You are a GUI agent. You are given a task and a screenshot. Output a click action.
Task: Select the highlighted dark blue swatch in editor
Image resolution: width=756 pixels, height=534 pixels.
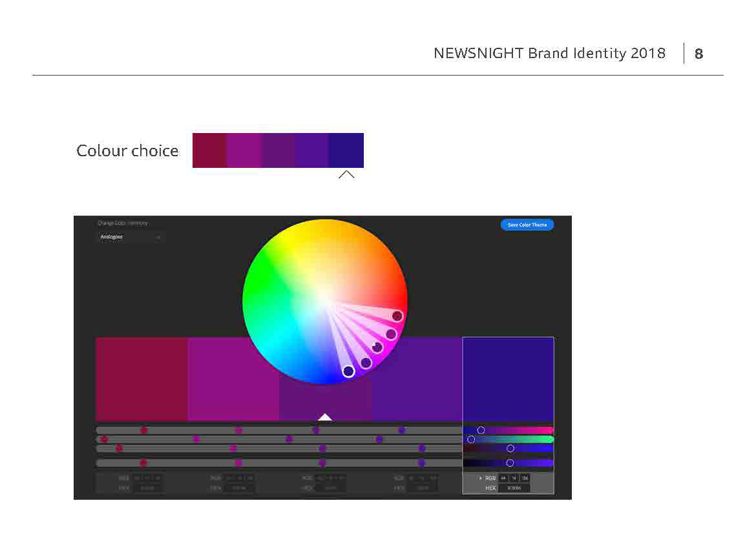[x=508, y=379]
